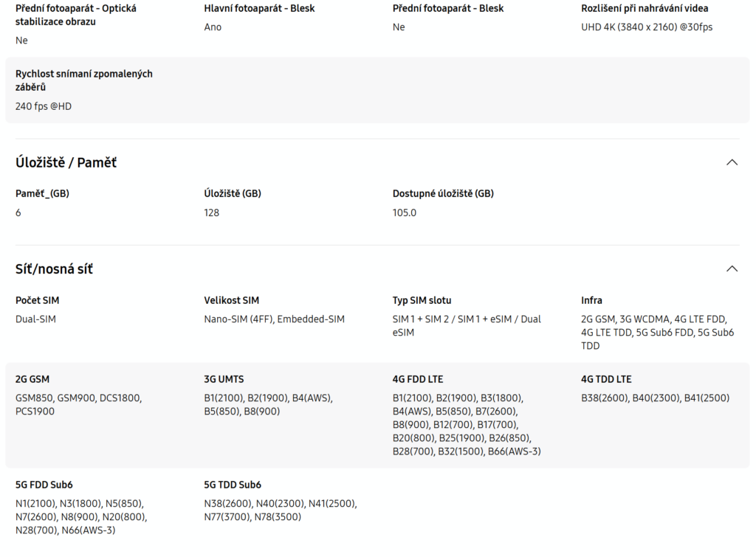The image size is (756, 557).
Task: Click the 2G GSM spec heading
Action: 32,379
